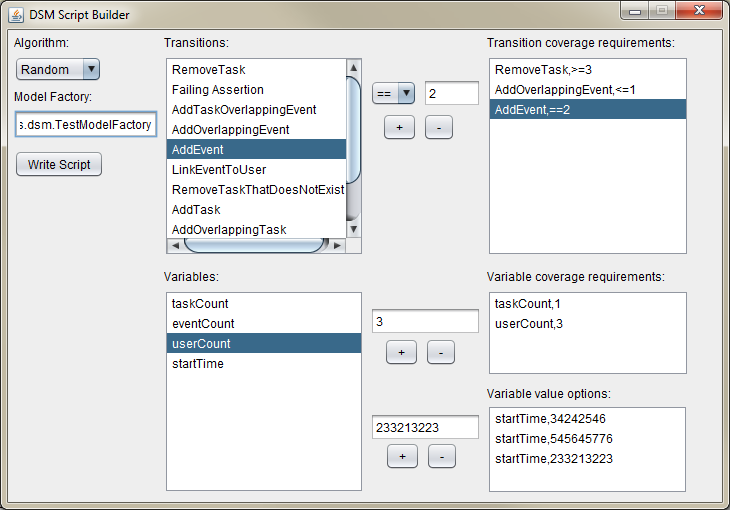The width and height of the screenshot is (730, 510).
Task: Add variable coverage requirement plus button
Action: coord(401,352)
